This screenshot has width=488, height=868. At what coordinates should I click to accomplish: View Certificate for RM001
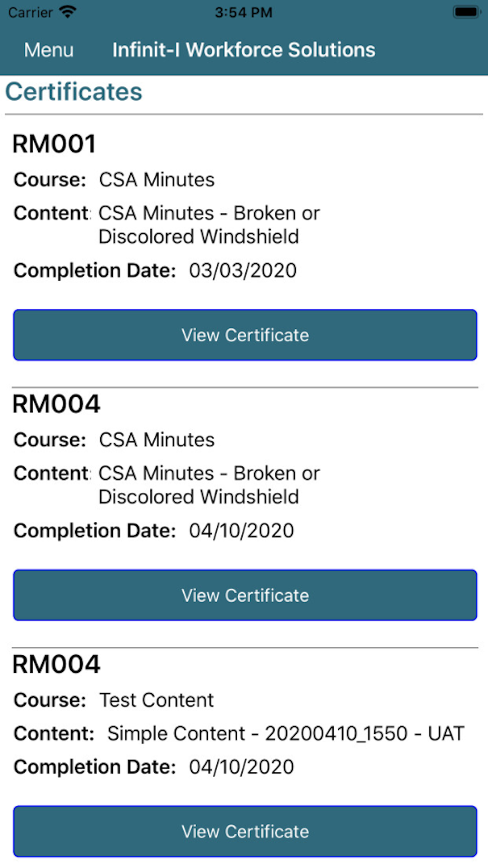245,335
